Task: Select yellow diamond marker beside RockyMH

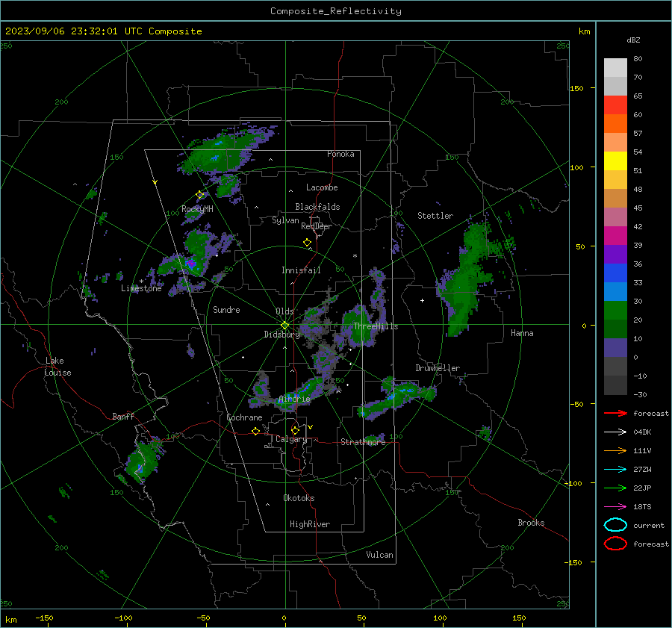Action: tap(199, 195)
